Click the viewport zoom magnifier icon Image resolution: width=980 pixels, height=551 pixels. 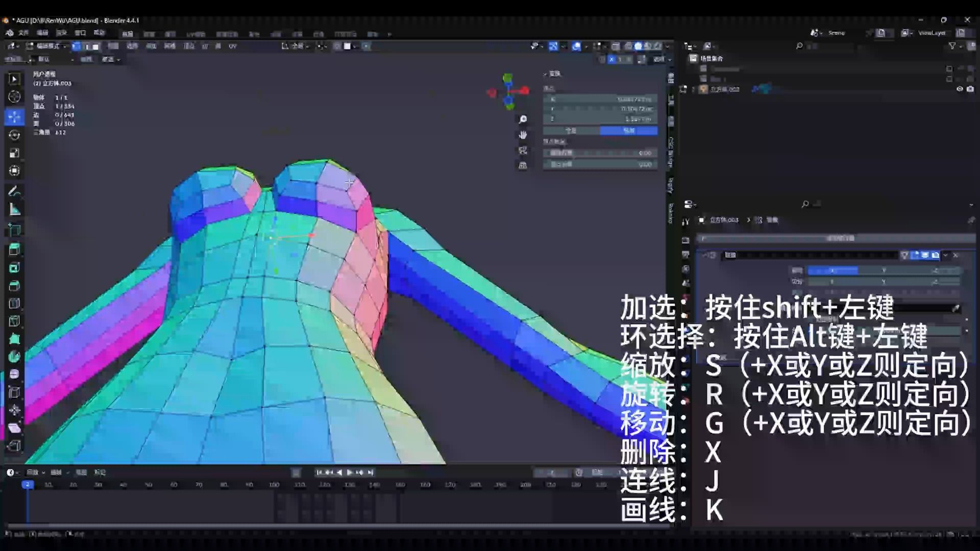pos(523,119)
